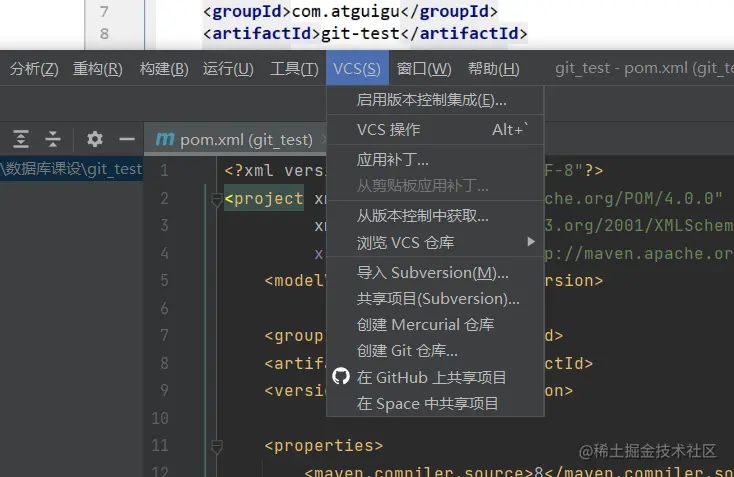Click the highlighted <project text on line 2
This screenshot has height=477, width=734.
(x=264, y=199)
